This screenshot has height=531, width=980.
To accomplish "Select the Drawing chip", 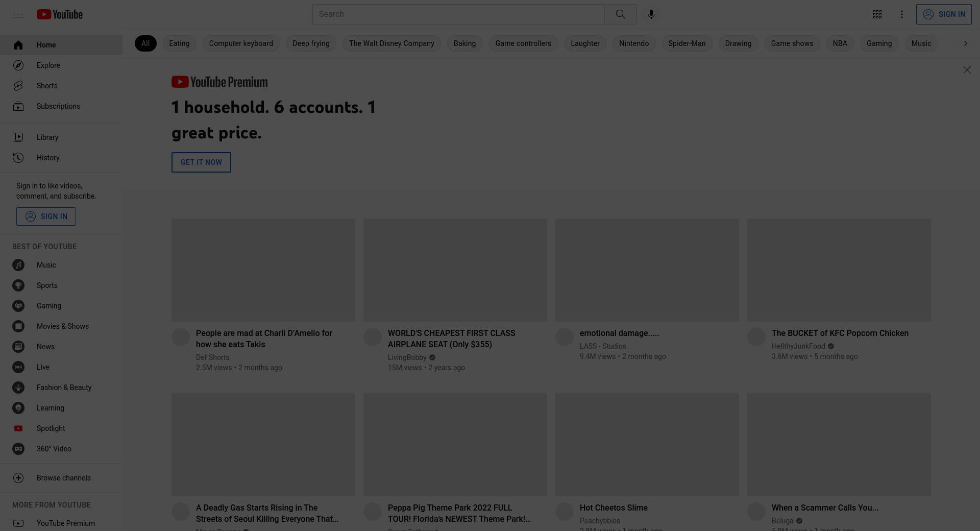I will coord(738,43).
